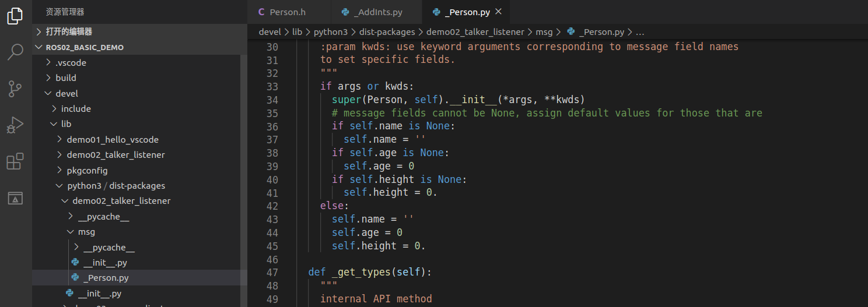The width and height of the screenshot is (868, 307).
Task: Open __init__.py inside msg folder
Action: coord(105,263)
